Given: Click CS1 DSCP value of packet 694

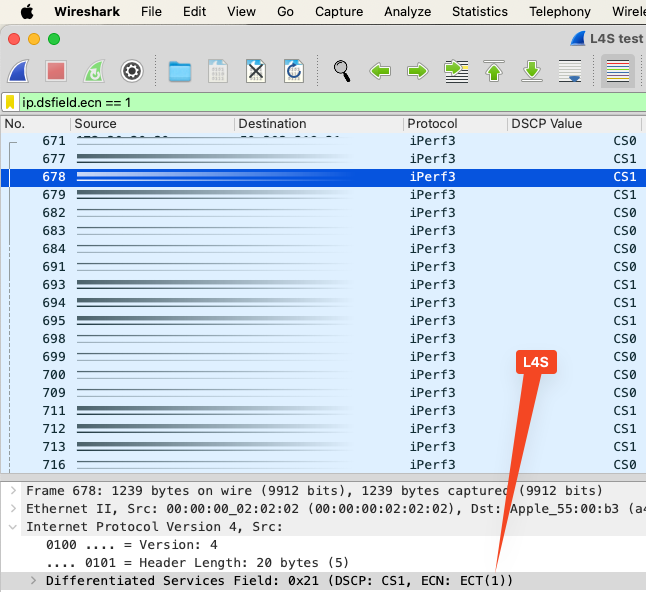Looking at the screenshot, I should click(625, 303).
